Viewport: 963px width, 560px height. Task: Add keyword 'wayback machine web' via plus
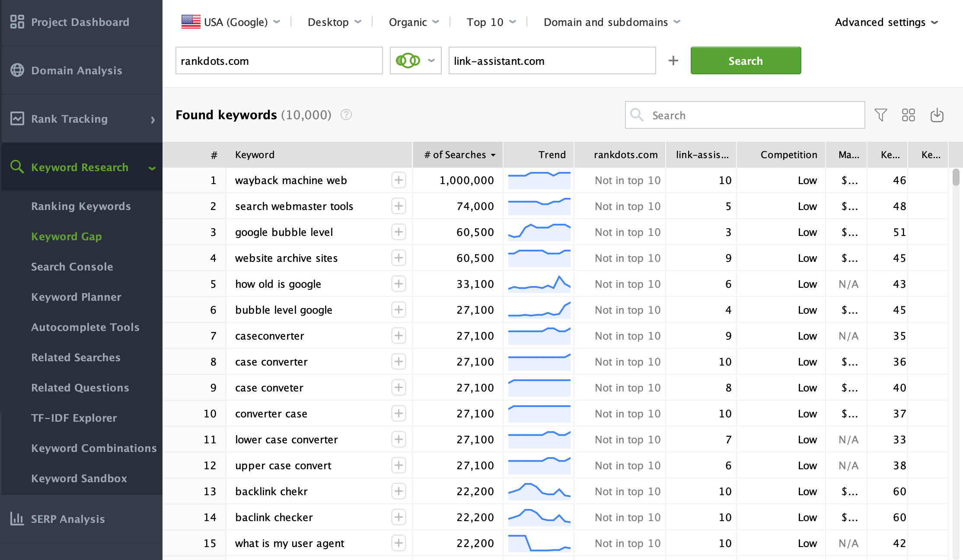click(399, 180)
